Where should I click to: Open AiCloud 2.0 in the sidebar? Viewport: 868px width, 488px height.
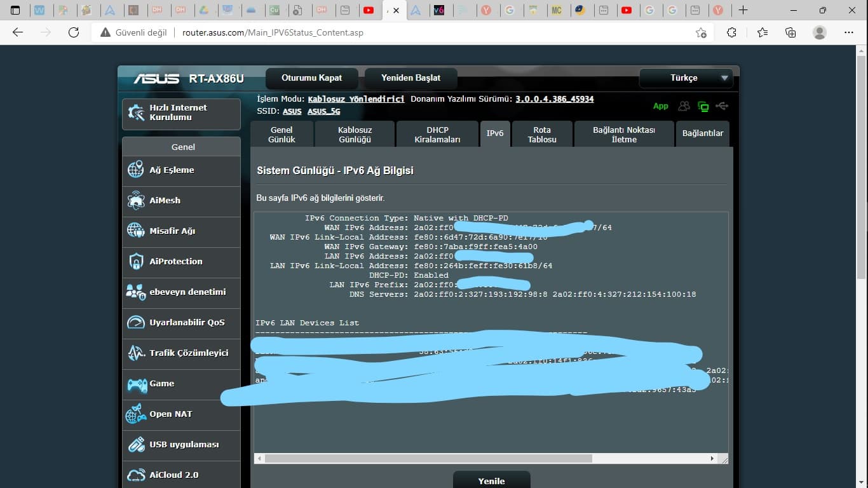tap(181, 475)
